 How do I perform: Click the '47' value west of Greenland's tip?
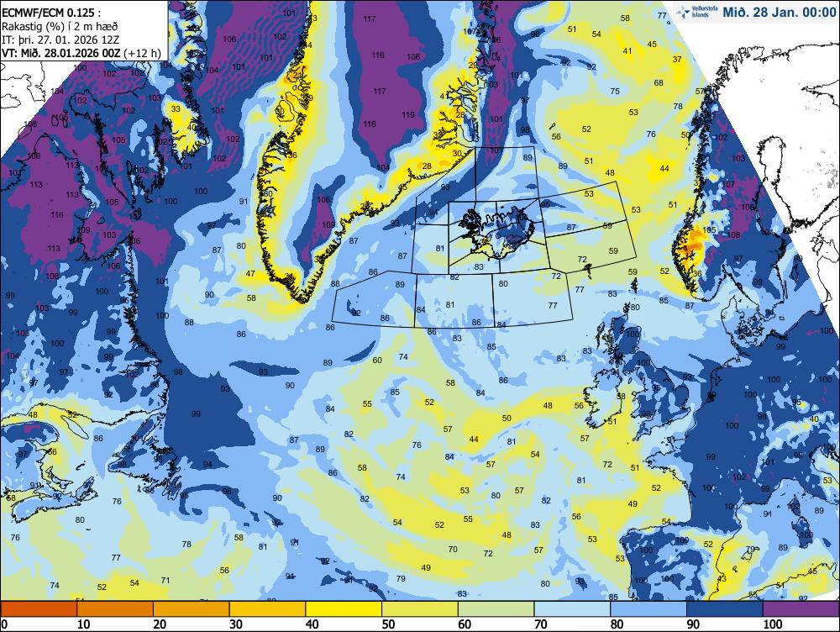click(250, 273)
